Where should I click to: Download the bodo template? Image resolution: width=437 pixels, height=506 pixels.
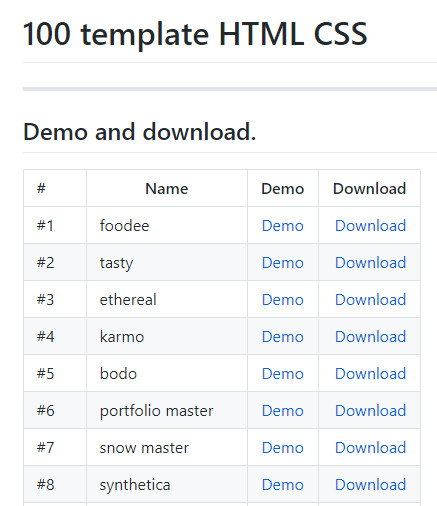(370, 374)
